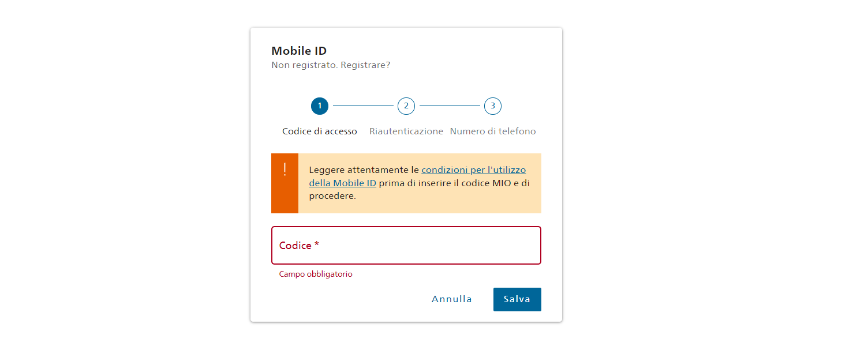Click the red asterisk beside Codice
Image resolution: width=868 pixels, height=339 pixels.
[317, 246]
